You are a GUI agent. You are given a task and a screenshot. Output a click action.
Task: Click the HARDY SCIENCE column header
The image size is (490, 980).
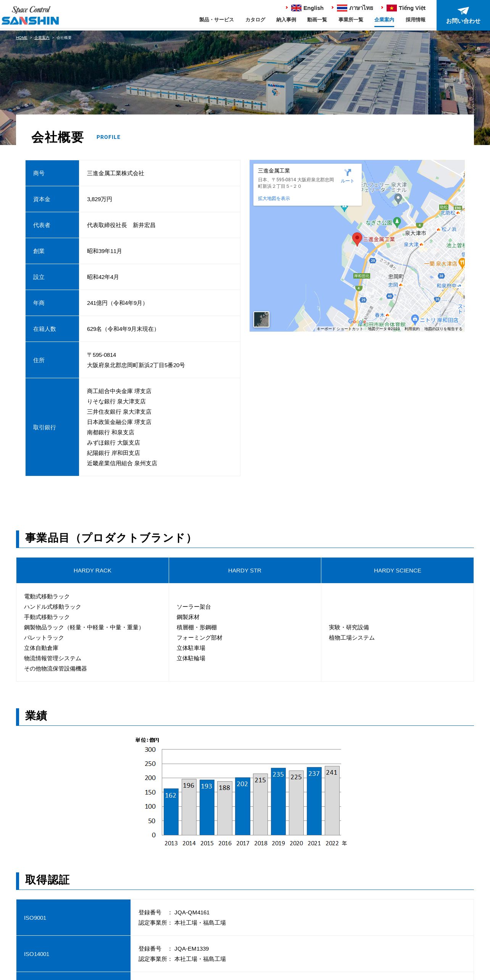pos(398,571)
